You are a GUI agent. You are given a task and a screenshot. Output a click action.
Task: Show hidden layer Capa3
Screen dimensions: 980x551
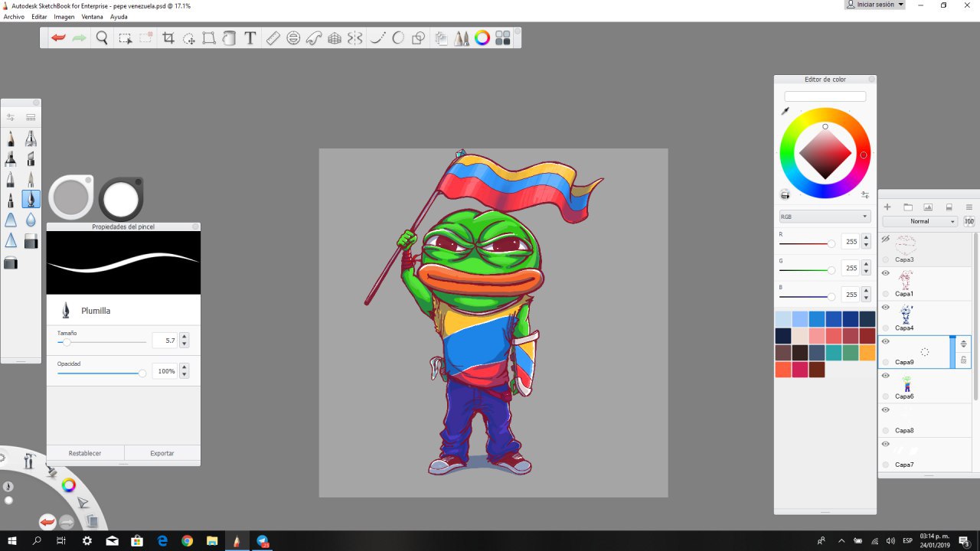click(885, 240)
